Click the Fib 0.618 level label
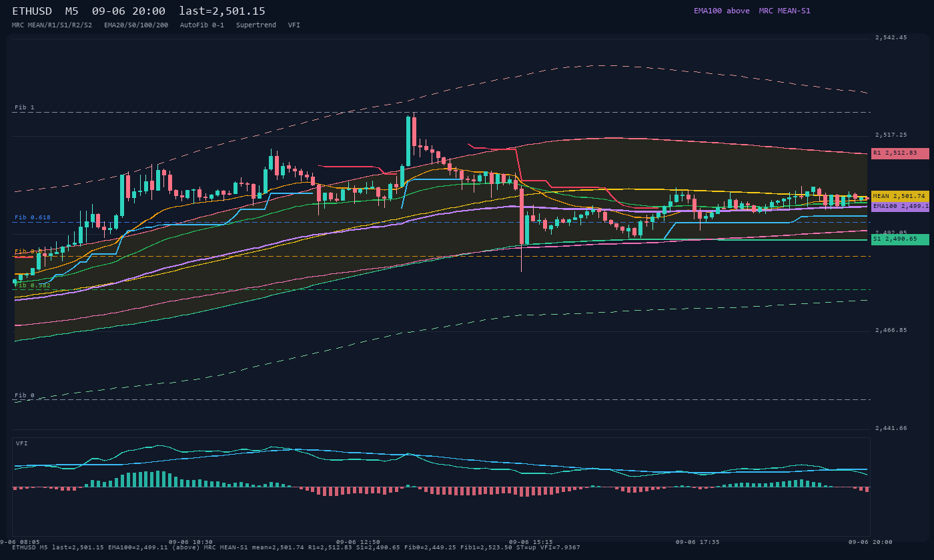The image size is (934, 560). [33, 217]
